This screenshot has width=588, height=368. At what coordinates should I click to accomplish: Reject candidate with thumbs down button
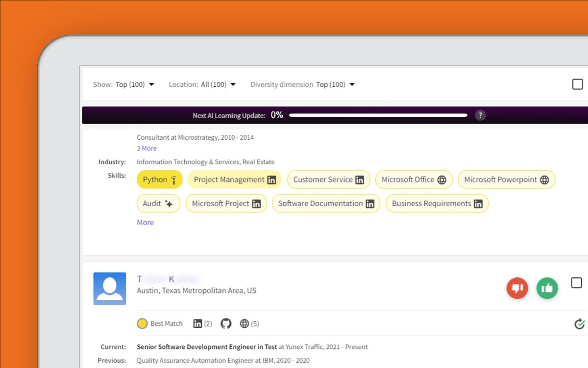(517, 288)
